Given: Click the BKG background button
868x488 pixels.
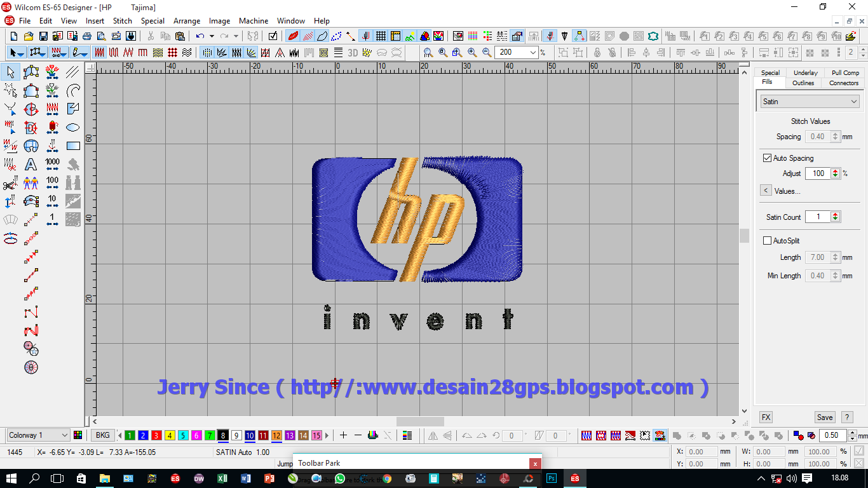Looking at the screenshot, I should point(102,435).
